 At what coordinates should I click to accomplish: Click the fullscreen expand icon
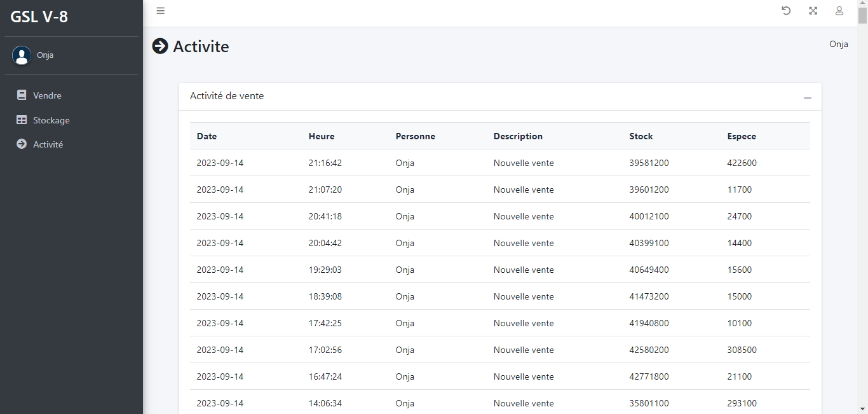point(813,11)
